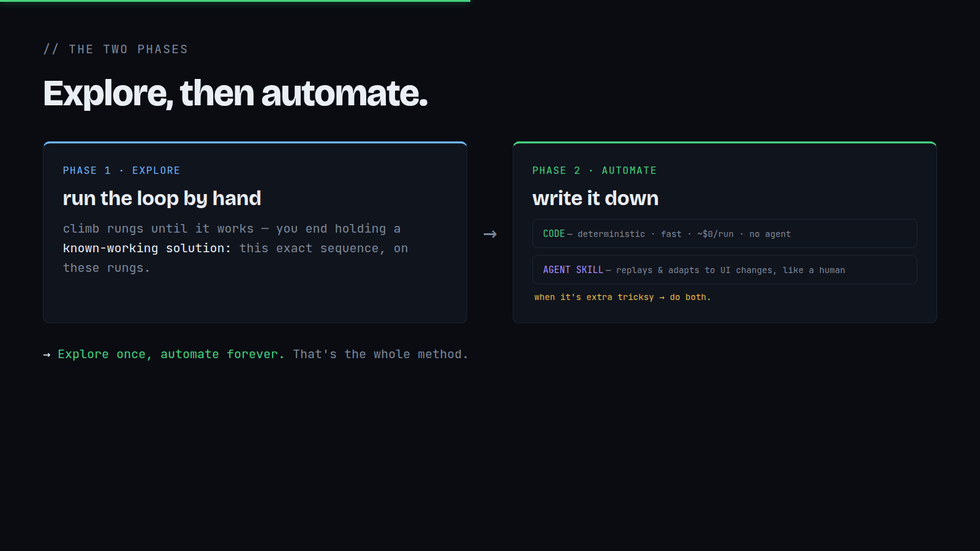Click the green 'Explore once, automate forever.' text
Image resolution: width=980 pixels, height=551 pixels.
pyautogui.click(x=171, y=354)
